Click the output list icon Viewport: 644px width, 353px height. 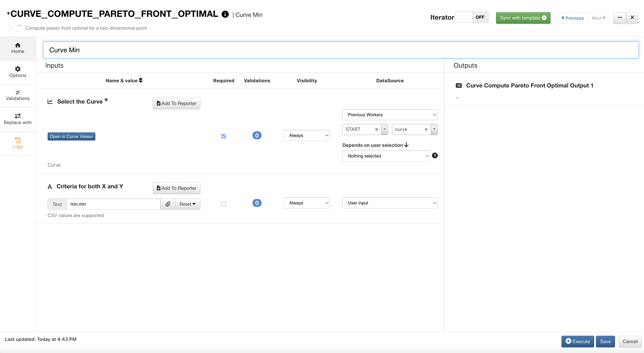459,85
